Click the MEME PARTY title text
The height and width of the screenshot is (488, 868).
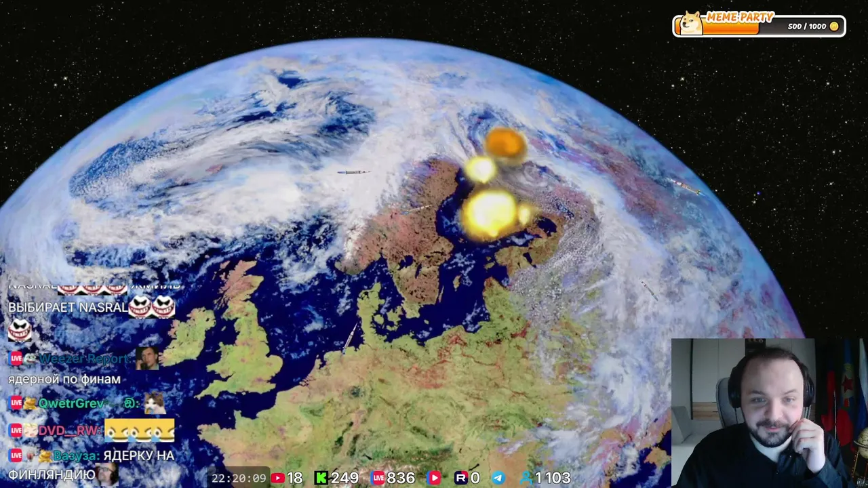740,17
